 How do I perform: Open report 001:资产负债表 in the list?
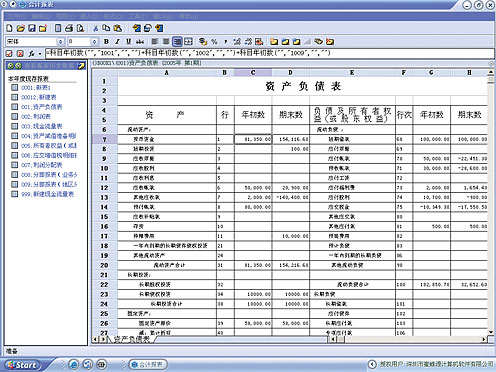(42, 107)
